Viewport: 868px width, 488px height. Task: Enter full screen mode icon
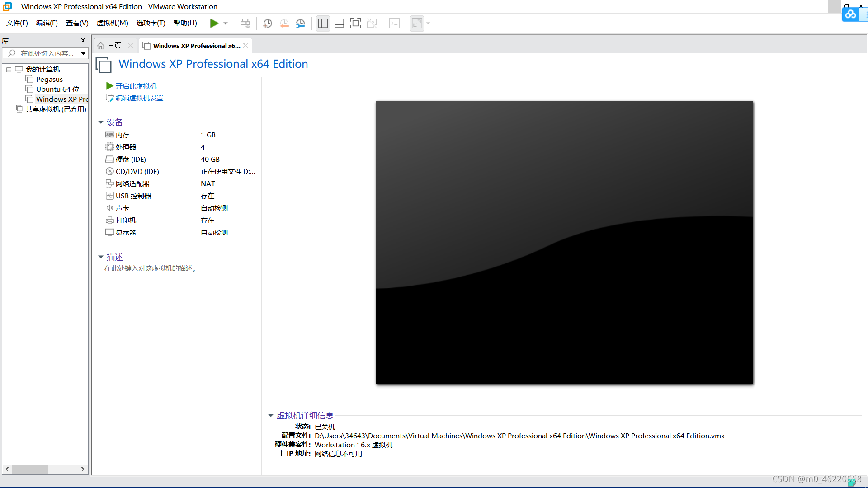(355, 23)
